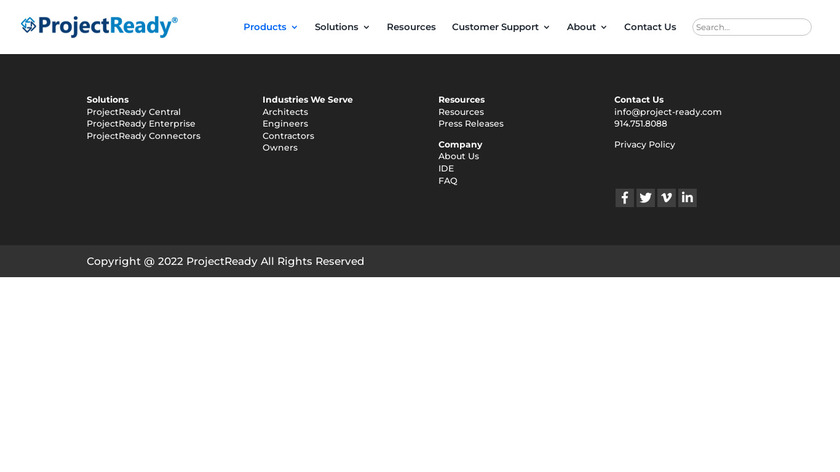840x472 pixels.
Task: Open the Privacy Policy link
Action: pyautogui.click(x=644, y=145)
